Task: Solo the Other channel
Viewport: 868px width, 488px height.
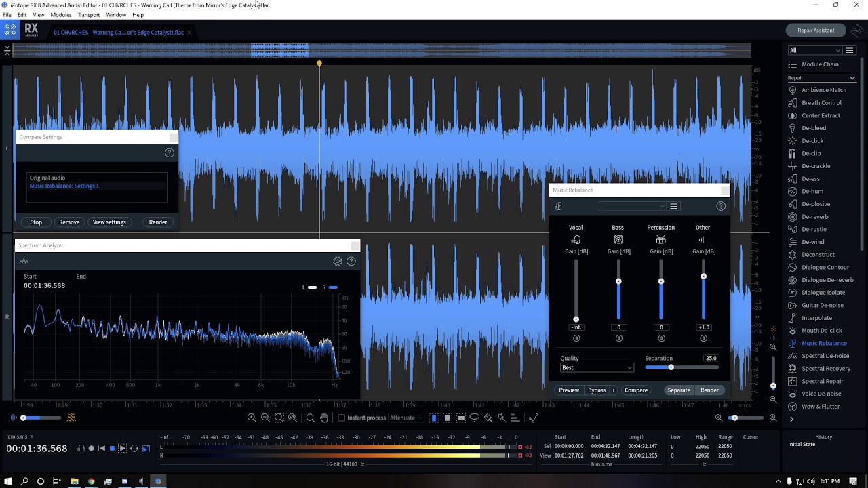Action: click(x=703, y=338)
